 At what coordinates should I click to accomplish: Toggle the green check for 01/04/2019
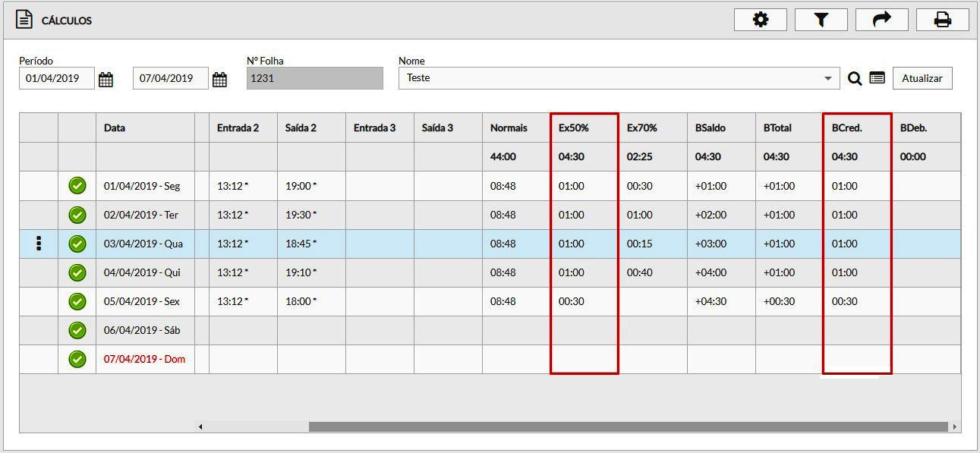pyautogui.click(x=77, y=186)
